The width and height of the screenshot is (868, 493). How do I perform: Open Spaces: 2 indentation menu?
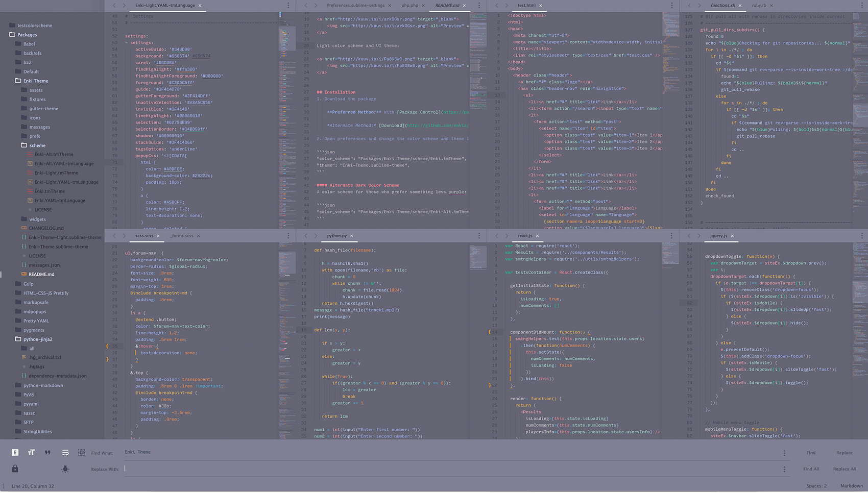coord(816,486)
